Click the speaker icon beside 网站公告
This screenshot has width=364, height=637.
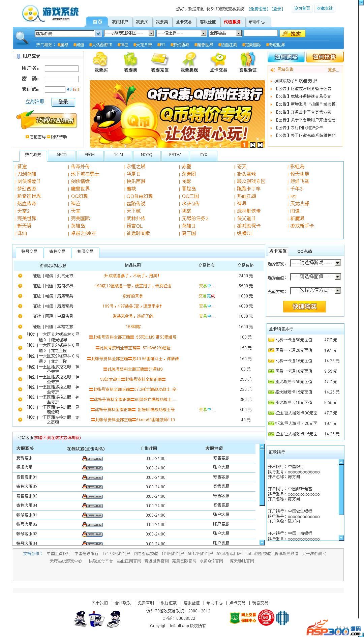273,69
